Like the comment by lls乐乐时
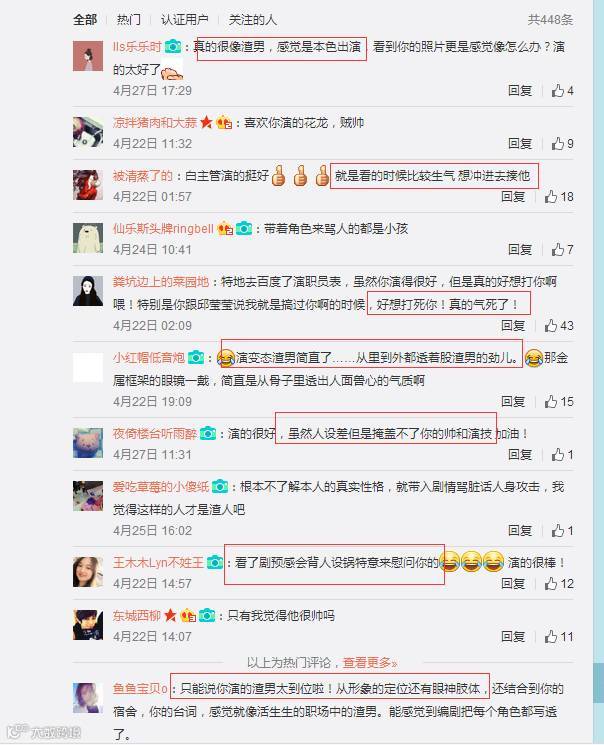The image size is (604, 745). click(x=557, y=90)
